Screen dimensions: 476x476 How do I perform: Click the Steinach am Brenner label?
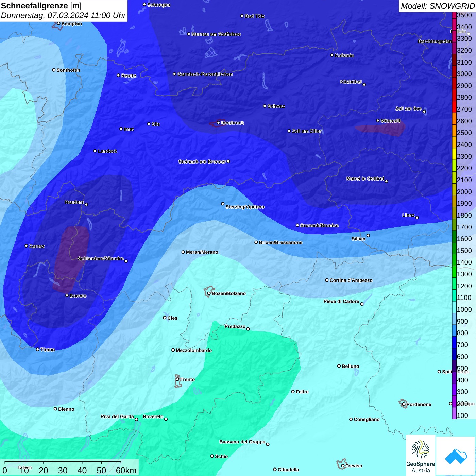click(x=202, y=161)
